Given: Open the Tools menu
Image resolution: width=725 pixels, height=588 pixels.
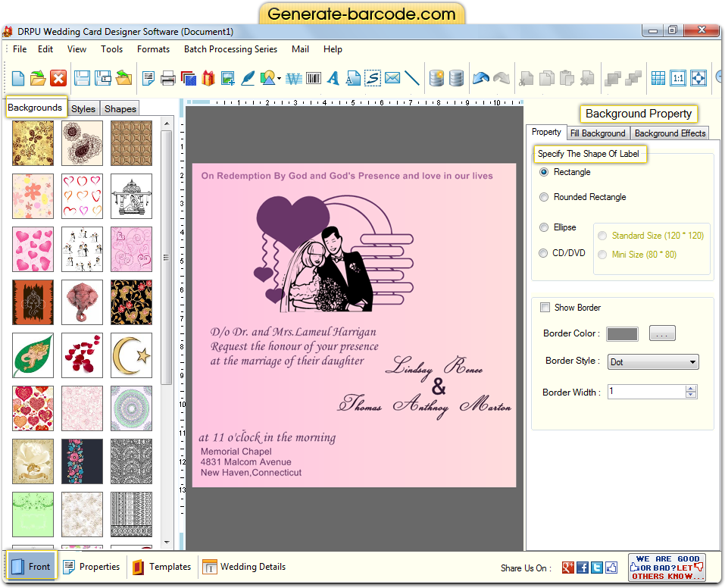Looking at the screenshot, I should tap(112, 49).
